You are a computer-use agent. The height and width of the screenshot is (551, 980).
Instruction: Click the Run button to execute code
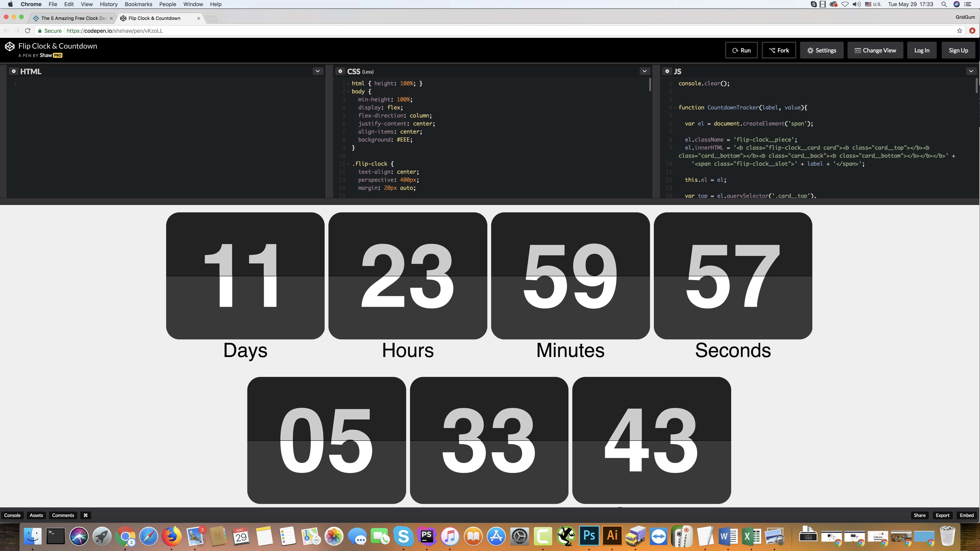741,50
